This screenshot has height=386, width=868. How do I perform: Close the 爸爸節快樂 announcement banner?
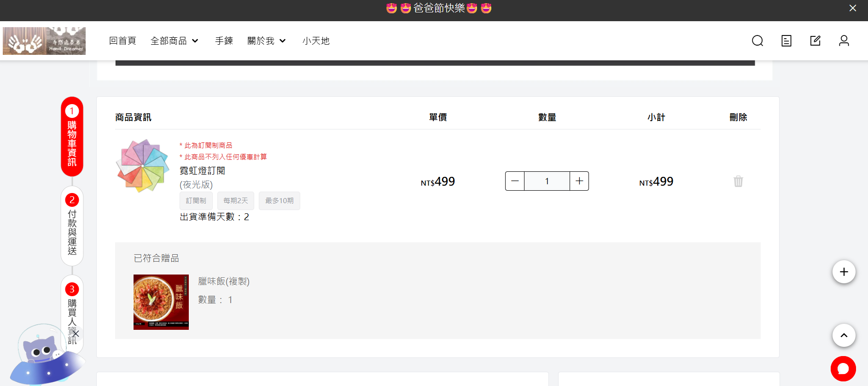[x=853, y=8]
